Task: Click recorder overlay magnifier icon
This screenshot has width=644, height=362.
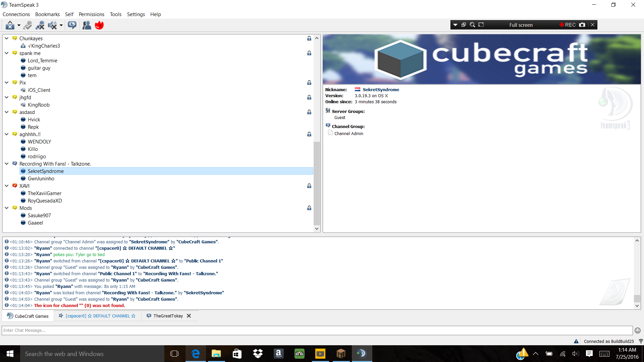Action: [x=472, y=25]
